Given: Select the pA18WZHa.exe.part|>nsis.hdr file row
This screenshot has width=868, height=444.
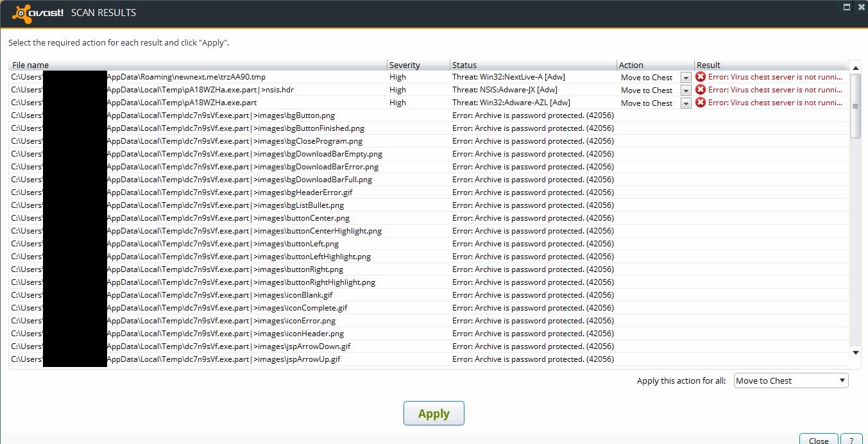Looking at the screenshot, I should [x=429, y=90].
